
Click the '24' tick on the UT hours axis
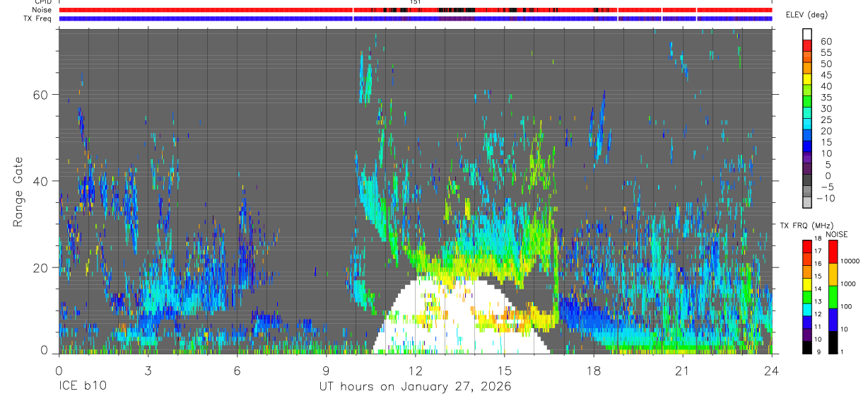771,371
